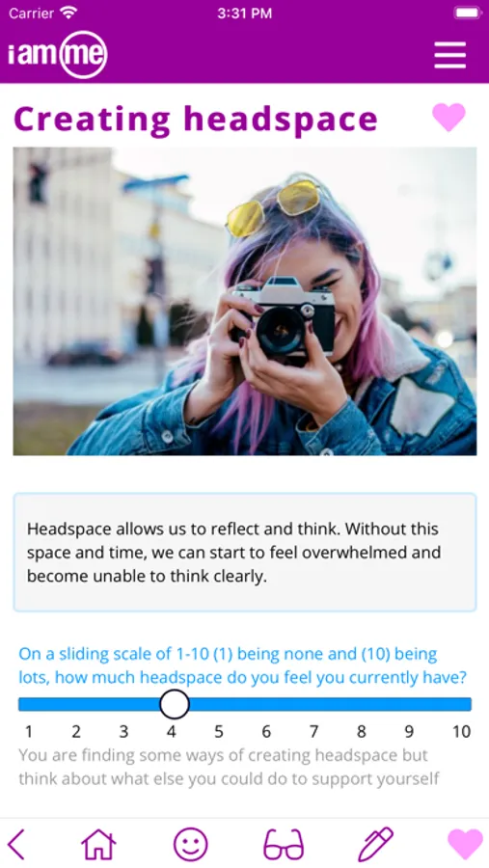Tap the Headspace description text box
The width and height of the screenshot is (489, 868).
(245, 552)
